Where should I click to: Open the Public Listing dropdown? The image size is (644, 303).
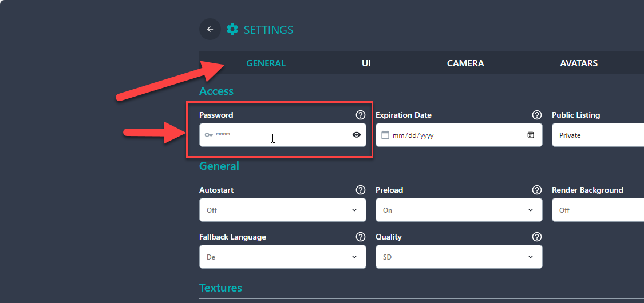coord(598,135)
